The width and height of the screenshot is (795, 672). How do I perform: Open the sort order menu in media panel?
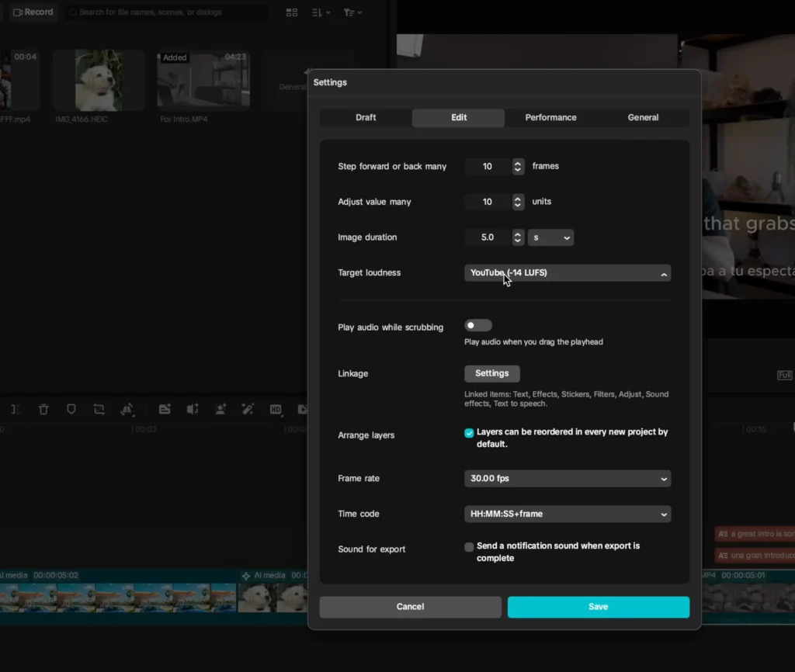click(x=321, y=12)
